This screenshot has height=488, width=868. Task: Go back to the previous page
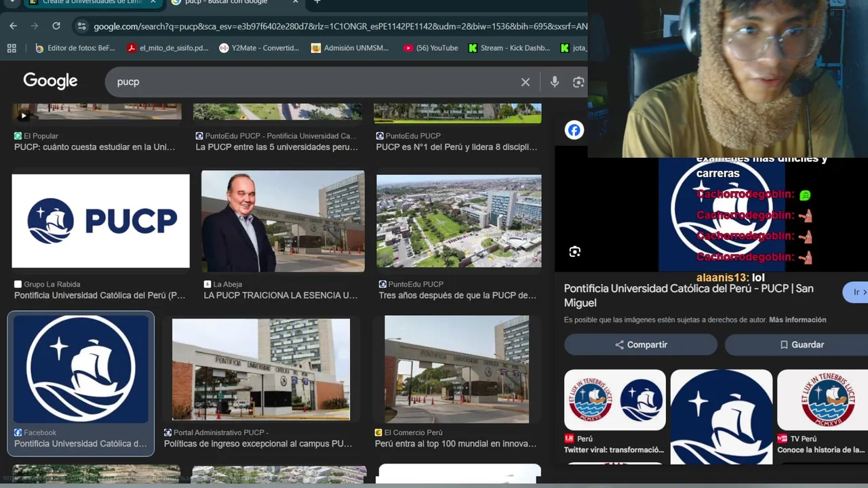13,26
